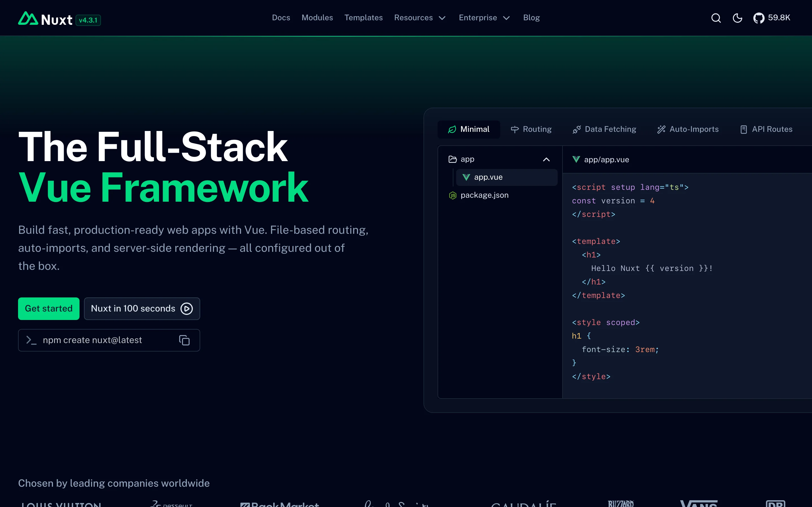Viewport: 812px width, 507px height.
Task: Click the v4.3.1 version badge
Action: coord(88,21)
